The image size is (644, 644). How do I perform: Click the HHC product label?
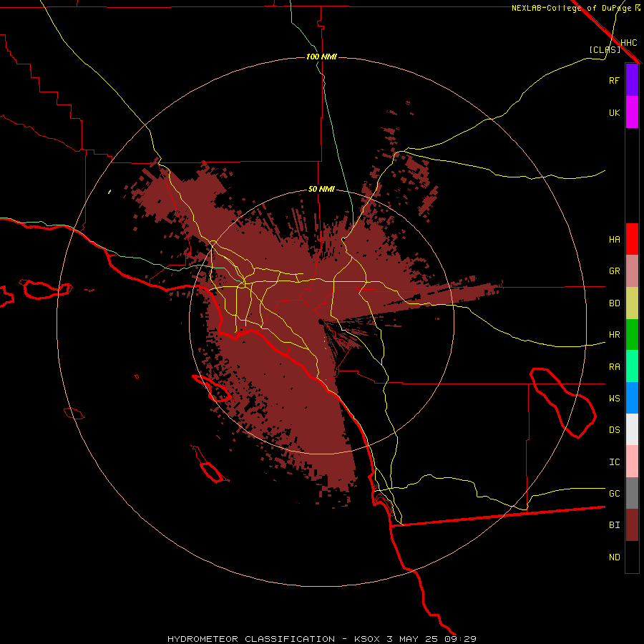click(629, 43)
